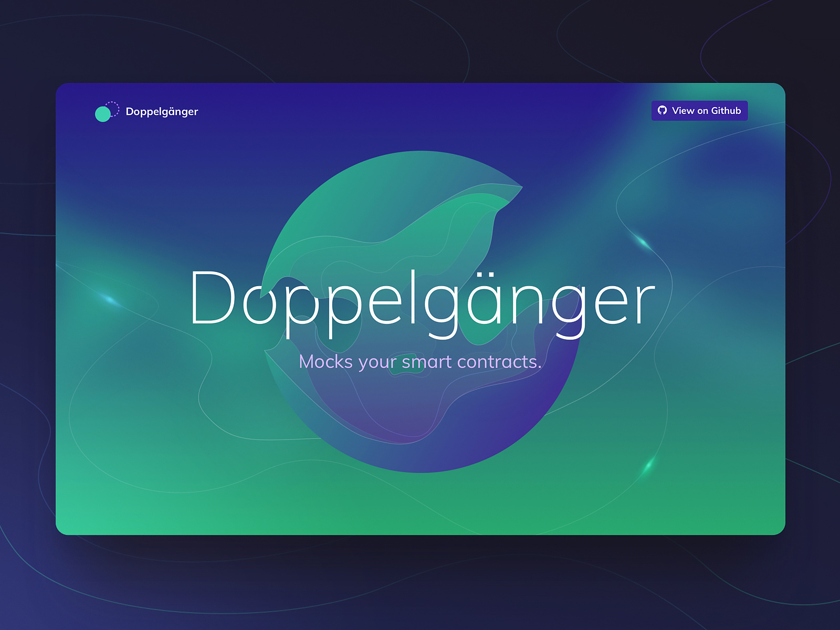Viewport: 840px width, 630px height.
Task: Open the View on Github button
Action: pyautogui.click(x=700, y=110)
